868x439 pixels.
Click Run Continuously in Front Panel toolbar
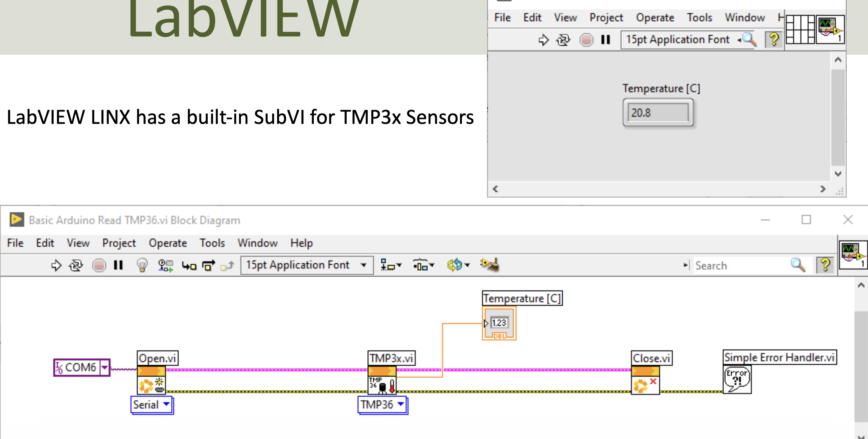pyautogui.click(x=564, y=40)
